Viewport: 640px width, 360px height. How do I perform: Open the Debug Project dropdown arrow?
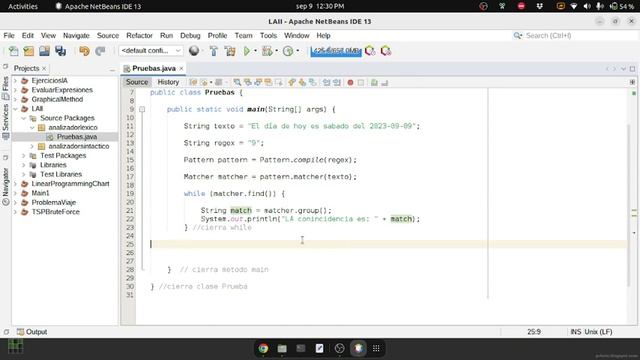[x=277, y=51]
